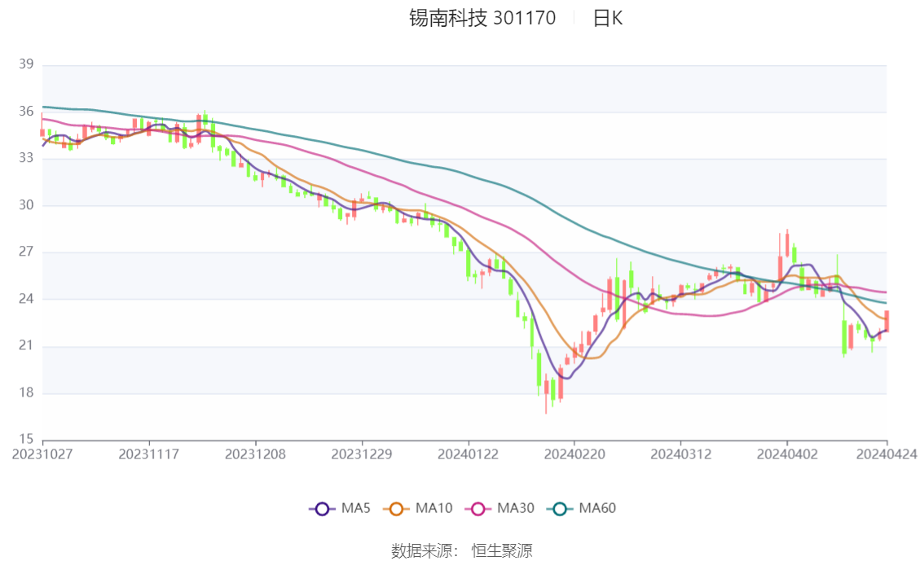Toggle the MA10 legend series
The height and width of the screenshot is (561, 924).
pos(418,509)
